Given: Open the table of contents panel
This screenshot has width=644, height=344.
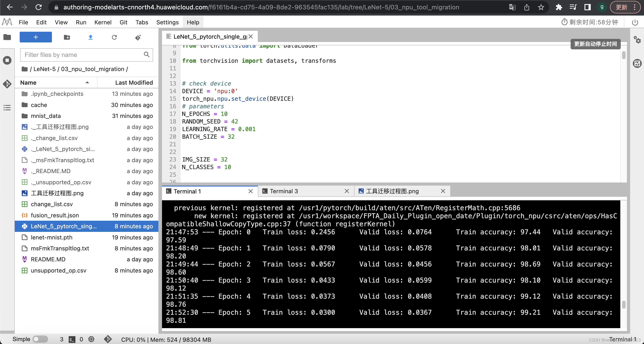Looking at the screenshot, I should (7, 108).
